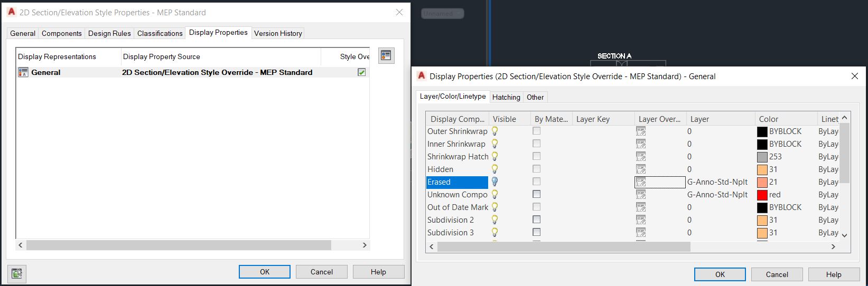
Task: Toggle visibility bulb for Unknown Component
Action: 495,195
